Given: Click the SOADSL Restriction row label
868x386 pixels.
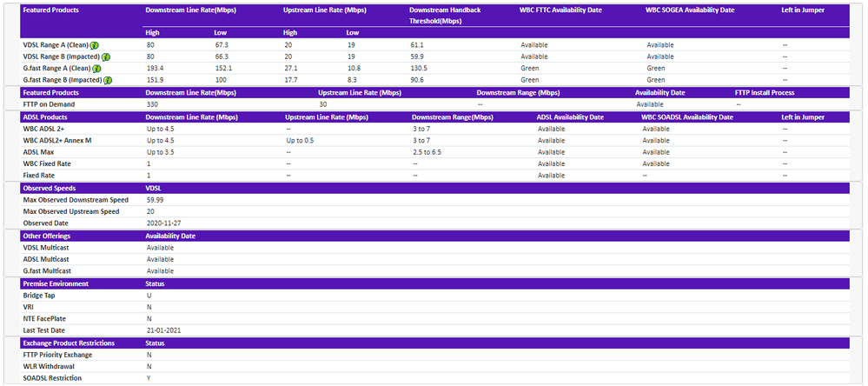Looking at the screenshot, I should 52,378.
